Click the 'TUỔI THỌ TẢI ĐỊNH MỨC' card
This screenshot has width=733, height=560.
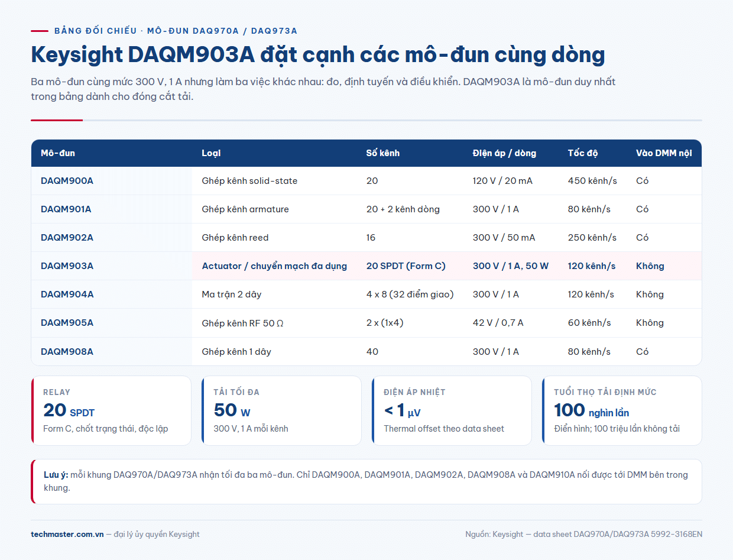point(622,410)
